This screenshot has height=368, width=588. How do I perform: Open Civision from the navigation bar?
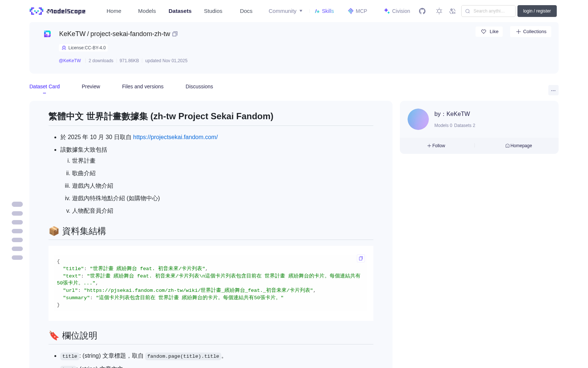pyautogui.click(x=397, y=11)
